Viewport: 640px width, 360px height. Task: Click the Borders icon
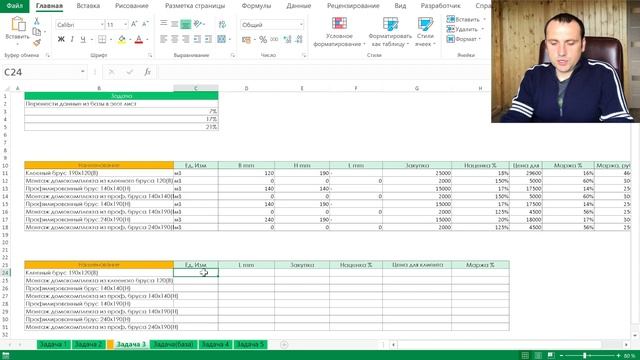click(102, 39)
